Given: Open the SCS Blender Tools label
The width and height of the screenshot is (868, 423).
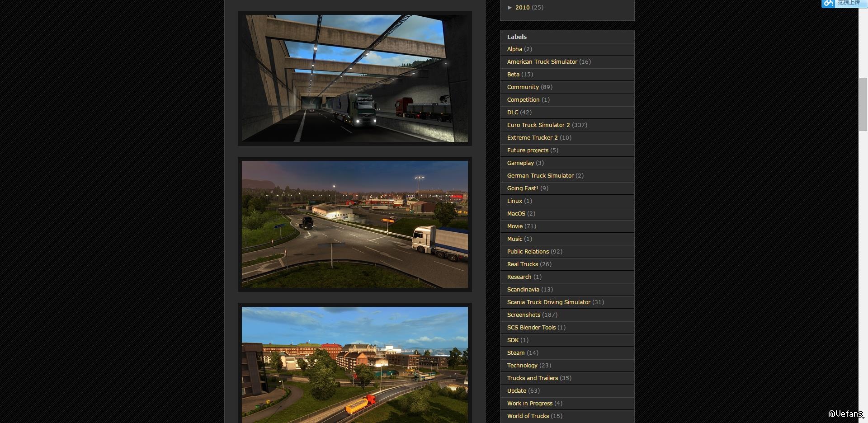Looking at the screenshot, I should pyautogui.click(x=531, y=328).
